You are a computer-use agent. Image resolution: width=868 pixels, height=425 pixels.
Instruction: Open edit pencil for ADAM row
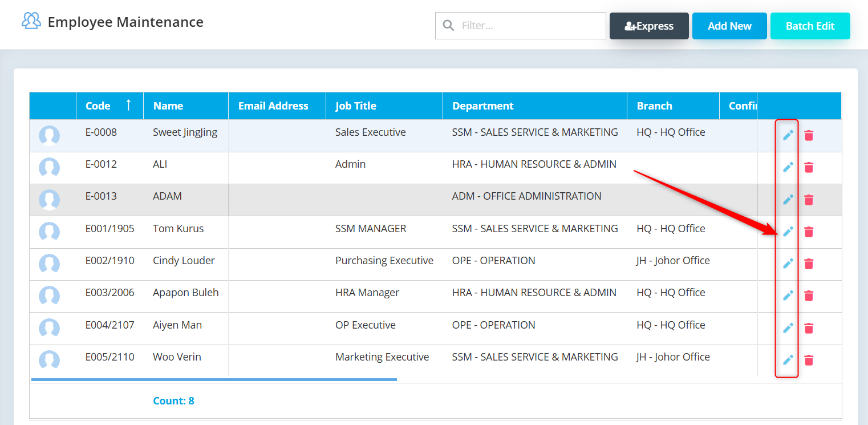tap(788, 200)
